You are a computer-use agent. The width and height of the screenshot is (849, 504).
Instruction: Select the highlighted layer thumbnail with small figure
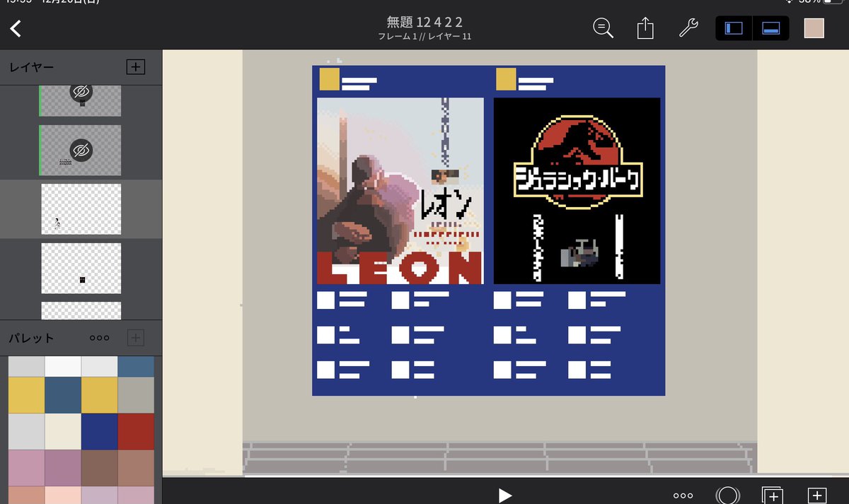81,209
